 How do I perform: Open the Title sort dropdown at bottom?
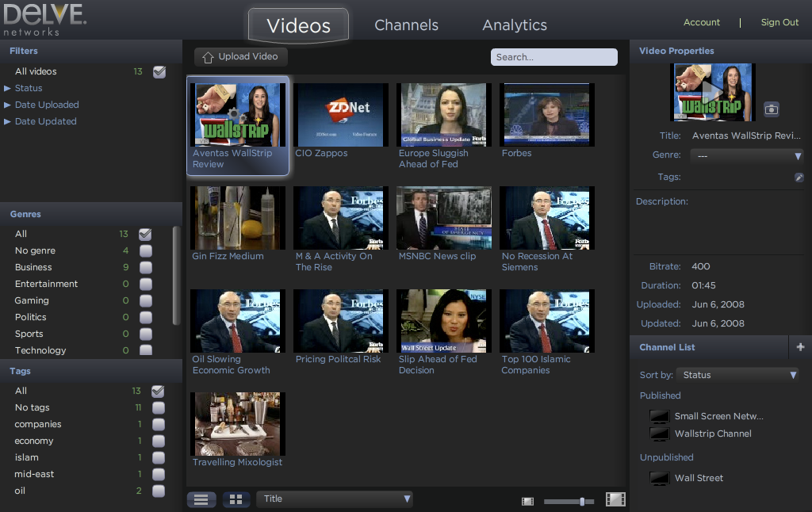[x=335, y=499]
